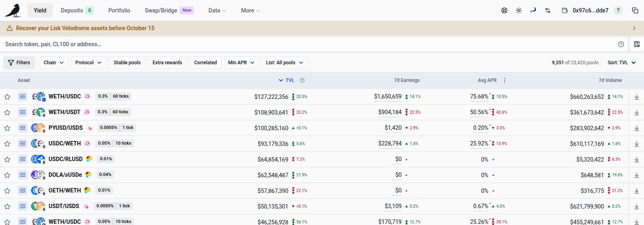Viewport: 644px width, 225px height.
Task: Click wallet address 0x97c6...dde7
Action: pyautogui.click(x=590, y=10)
